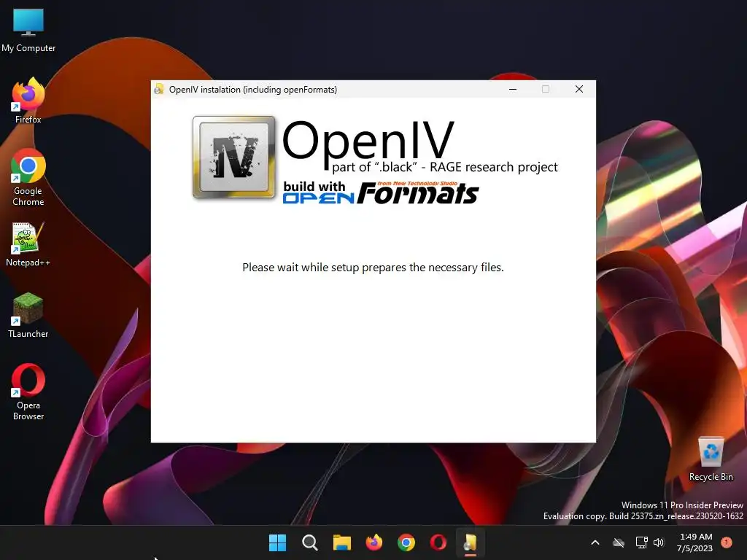The height and width of the screenshot is (560, 747).
Task: Click the openFormats logo
Action: 380,192
